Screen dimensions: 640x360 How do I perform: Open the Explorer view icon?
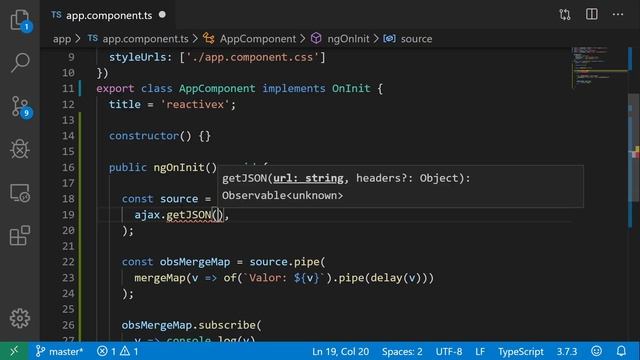click(x=20, y=19)
